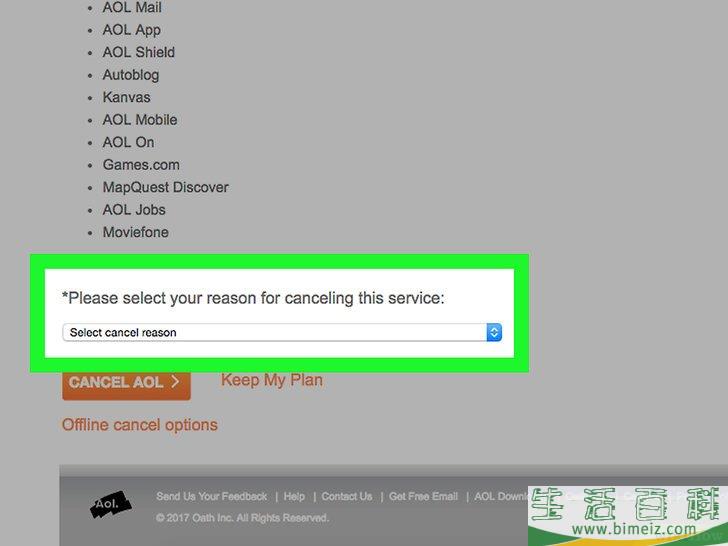
Task: Click the CANCEL AOL button
Action: (x=126, y=384)
